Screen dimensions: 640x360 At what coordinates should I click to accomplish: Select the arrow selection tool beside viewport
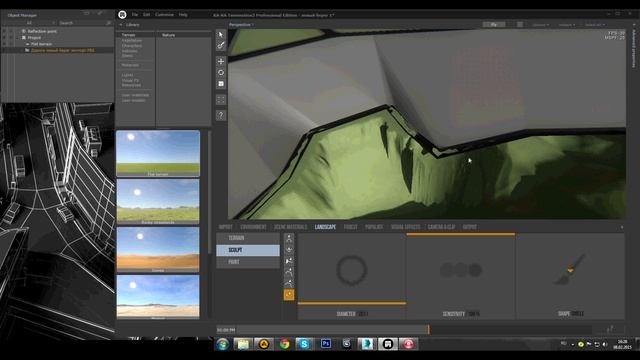(x=221, y=35)
